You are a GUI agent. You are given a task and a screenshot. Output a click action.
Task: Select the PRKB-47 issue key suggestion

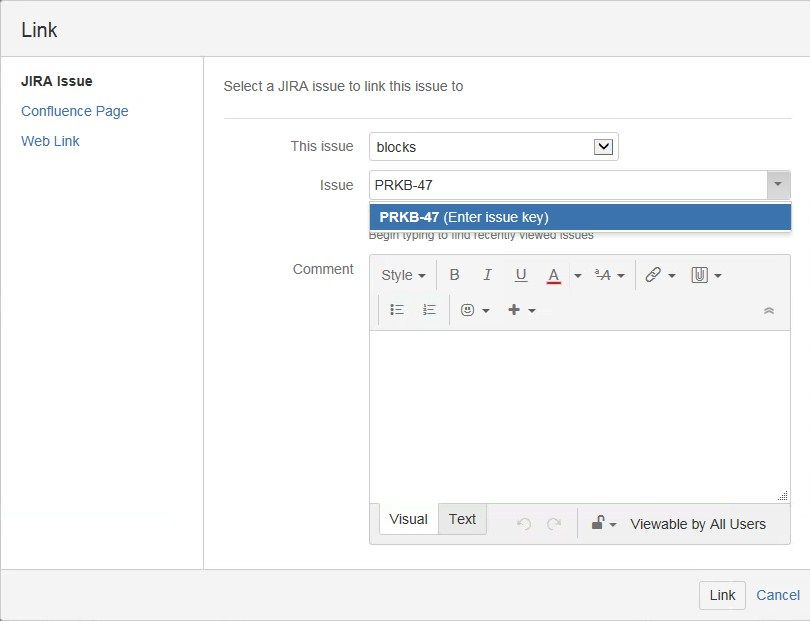click(x=580, y=217)
